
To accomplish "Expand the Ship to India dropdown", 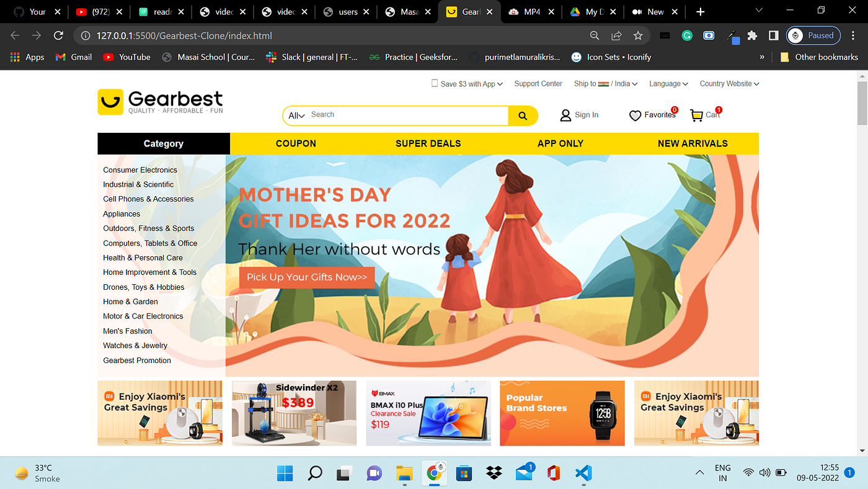I will coord(606,84).
